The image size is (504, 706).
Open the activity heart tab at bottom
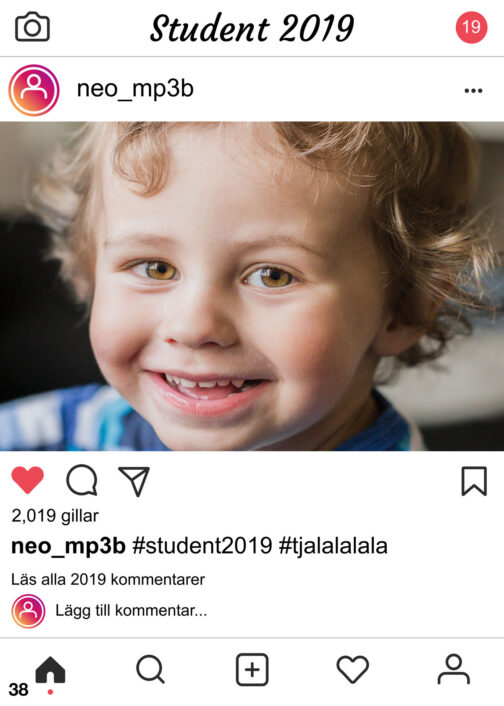[353, 670]
